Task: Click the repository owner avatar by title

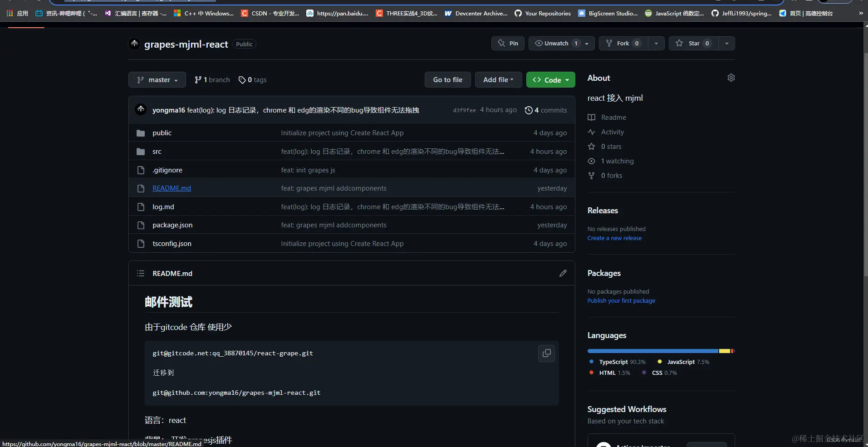Action: tap(134, 44)
